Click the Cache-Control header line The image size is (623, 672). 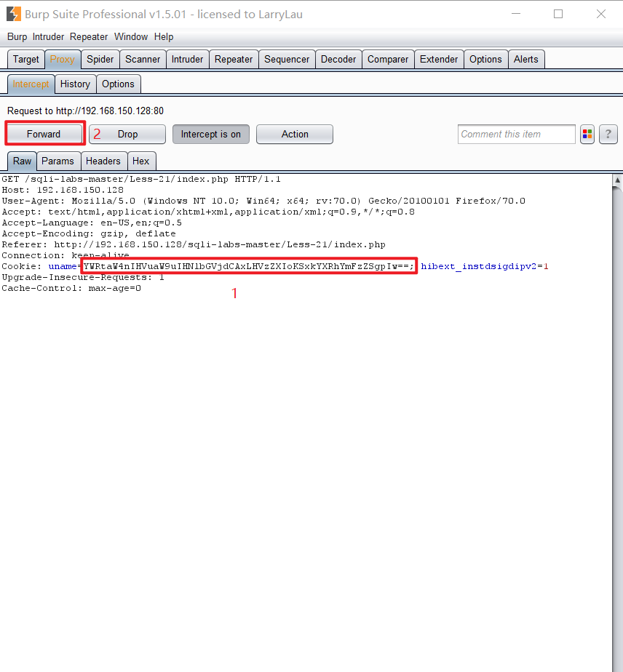(x=71, y=289)
